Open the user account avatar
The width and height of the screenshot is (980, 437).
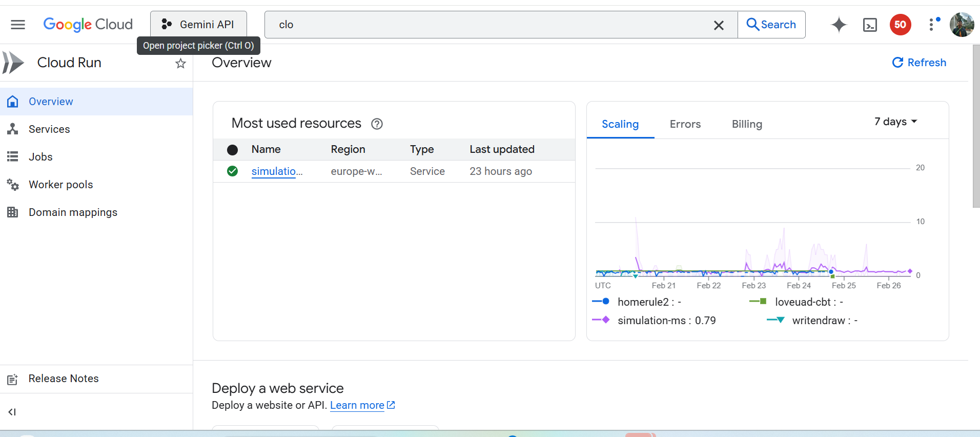(x=962, y=25)
